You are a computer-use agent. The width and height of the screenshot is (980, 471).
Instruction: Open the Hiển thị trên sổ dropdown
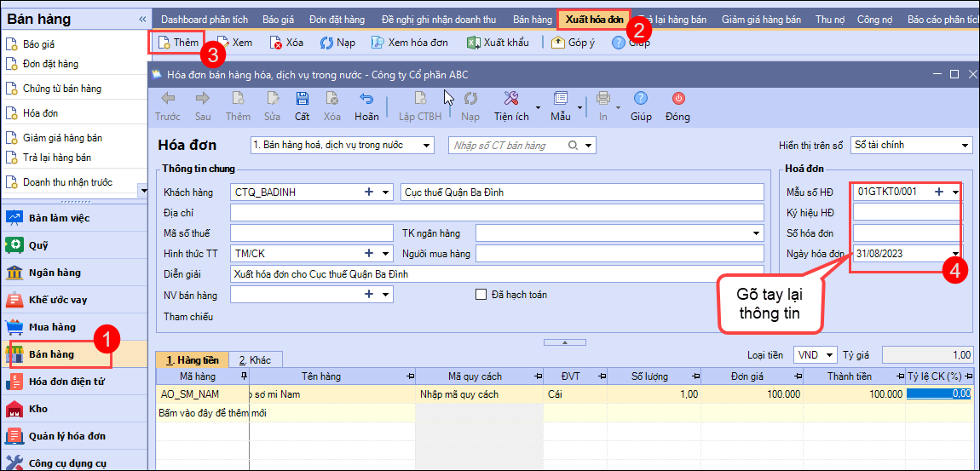(965, 146)
